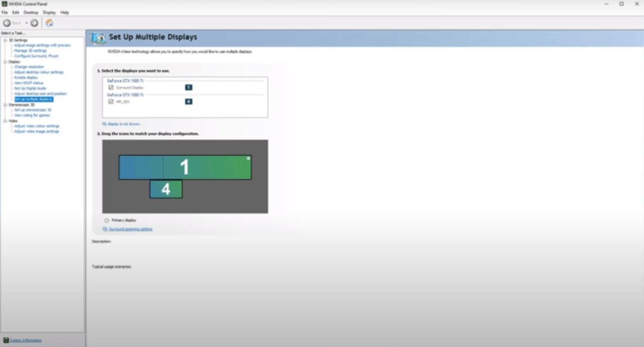Click the My display is not shown link
The height and width of the screenshot is (347, 644).
point(122,124)
